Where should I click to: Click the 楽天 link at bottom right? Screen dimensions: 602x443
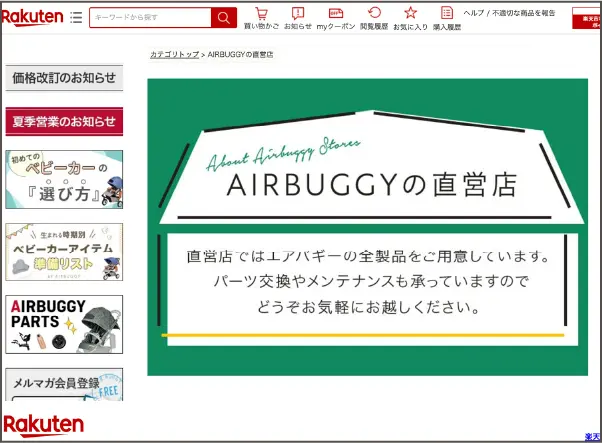(593, 437)
